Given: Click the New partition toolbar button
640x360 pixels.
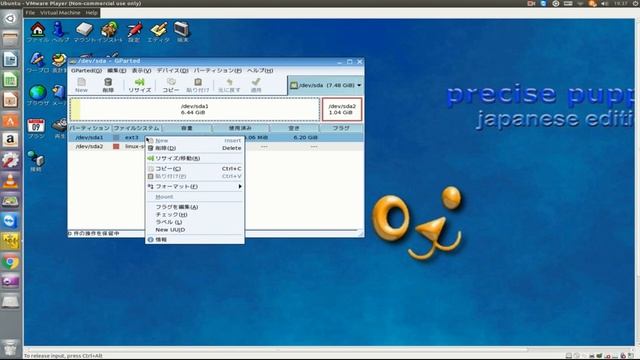Looking at the screenshot, I should [81, 85].
